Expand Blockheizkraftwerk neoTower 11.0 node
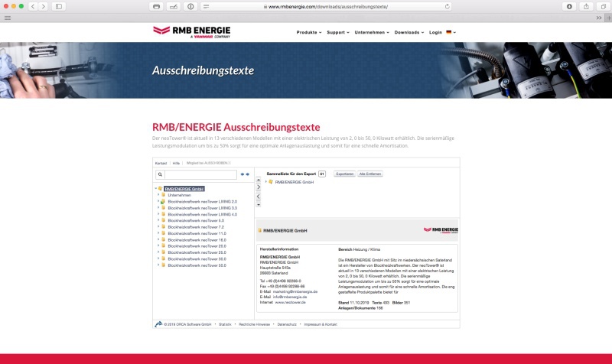The width and height of the screenshot is (612, 364). tap(158, 233)
